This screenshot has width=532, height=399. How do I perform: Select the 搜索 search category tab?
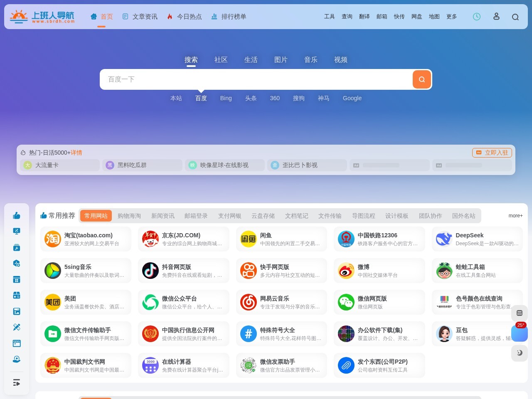[191, 60]
